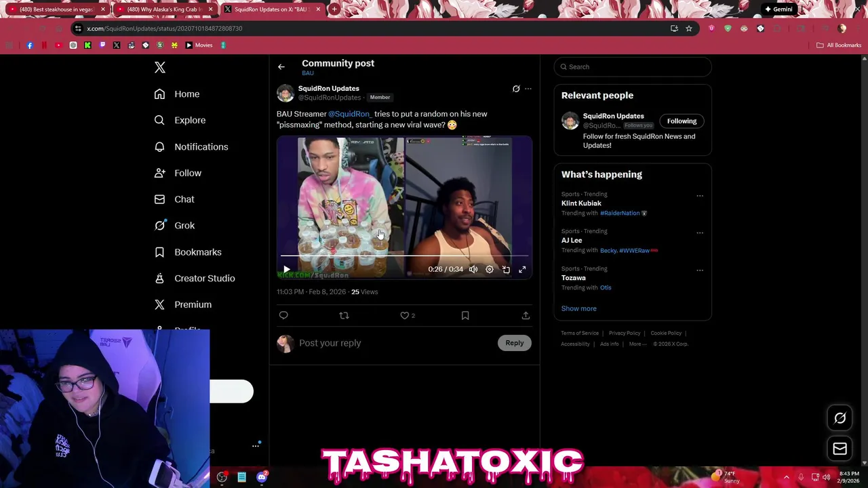This screenshot has height=488, width=868.
Task: Open the BAU community link under title
Action: point(308,73)
